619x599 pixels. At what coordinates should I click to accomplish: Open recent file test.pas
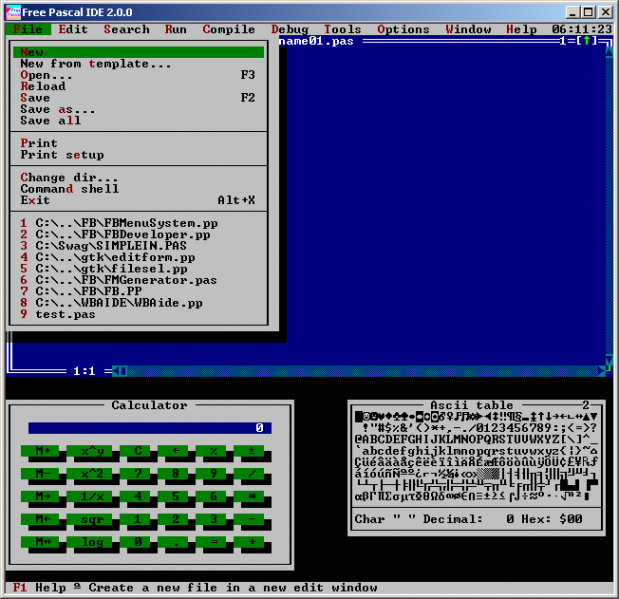[65, 314]
